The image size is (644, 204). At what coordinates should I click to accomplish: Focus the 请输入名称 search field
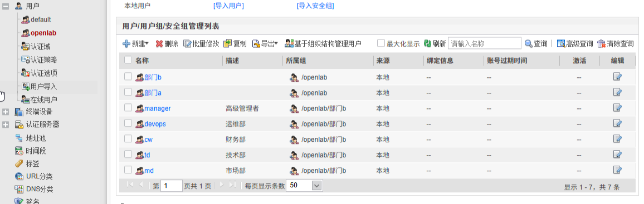[484, 43]
